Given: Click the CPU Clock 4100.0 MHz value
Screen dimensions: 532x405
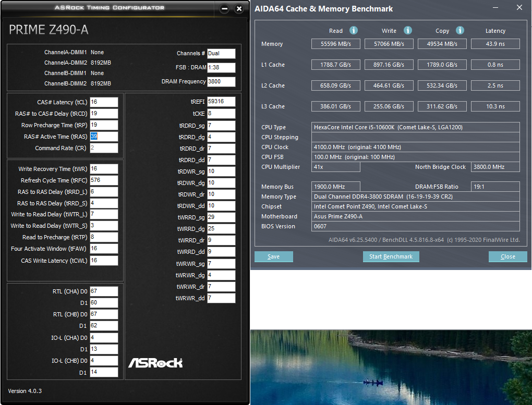Looking at the screenshot, I should click(x=416, y=147).
